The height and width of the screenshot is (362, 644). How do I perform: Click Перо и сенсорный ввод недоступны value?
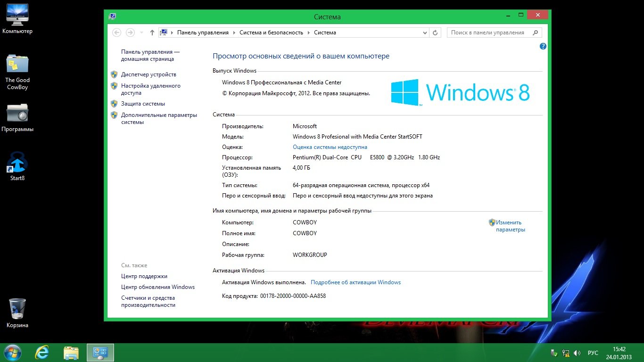pos(363,196)
